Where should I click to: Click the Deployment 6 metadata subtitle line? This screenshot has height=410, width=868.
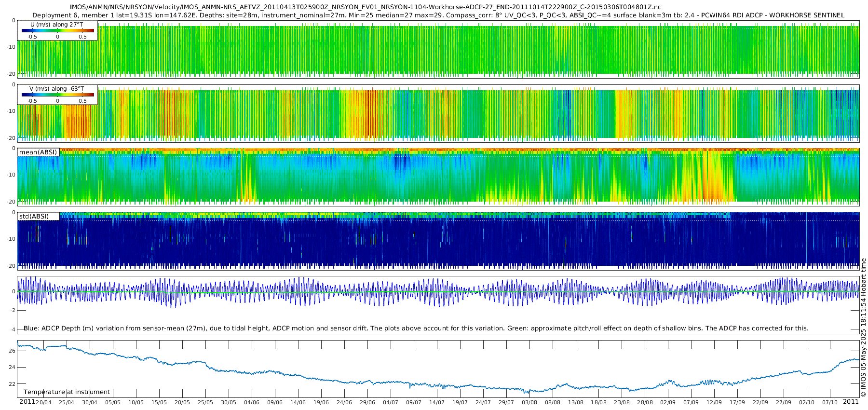pos(438,15)
